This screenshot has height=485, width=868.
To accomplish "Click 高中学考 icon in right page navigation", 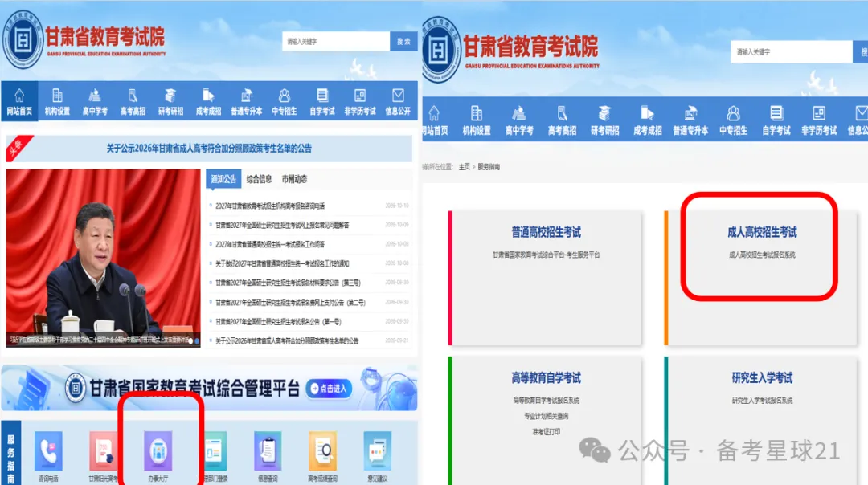I will (518, 113).
